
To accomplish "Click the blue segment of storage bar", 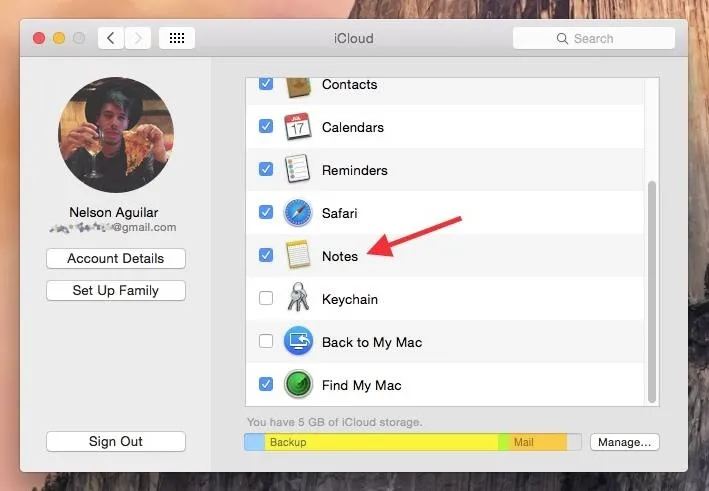I will pos(255,442).
